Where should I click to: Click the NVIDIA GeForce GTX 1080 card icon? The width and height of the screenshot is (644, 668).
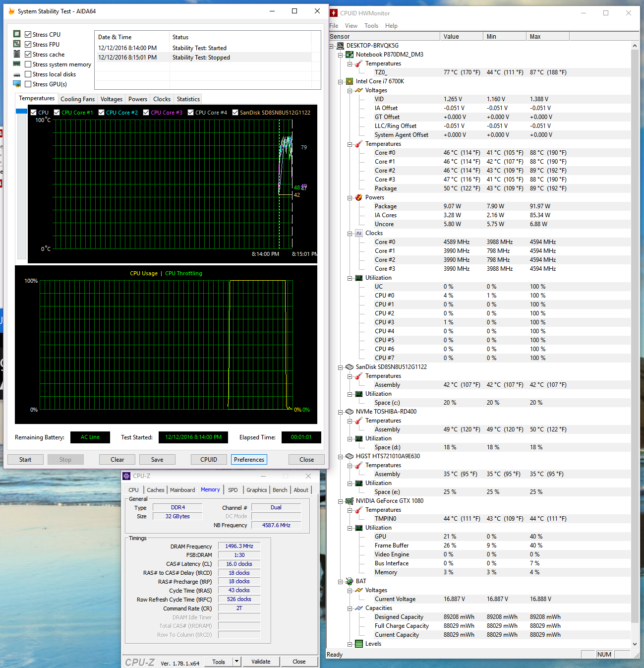350,501
